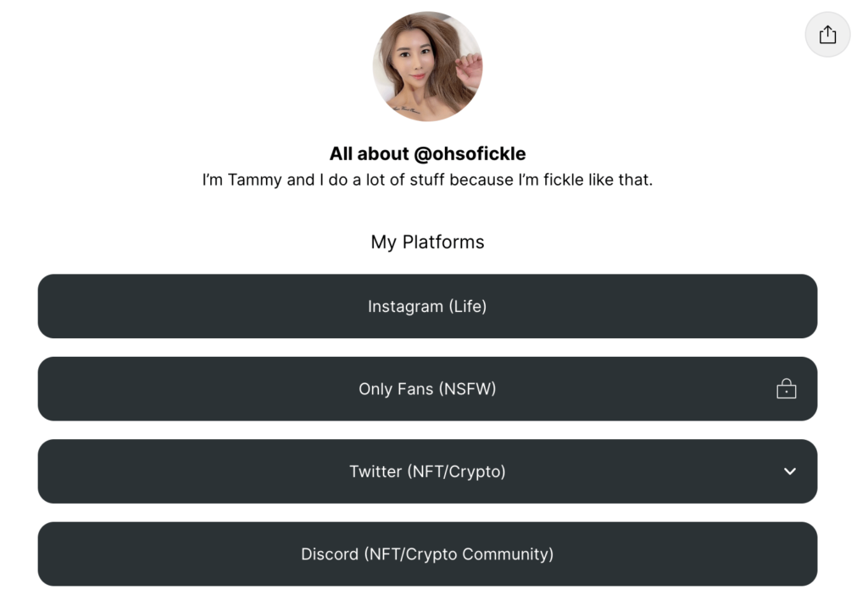The image size is (868, 601).
Task: Unlock the Only Fans (NSFW) link
Action: point(427,388)
